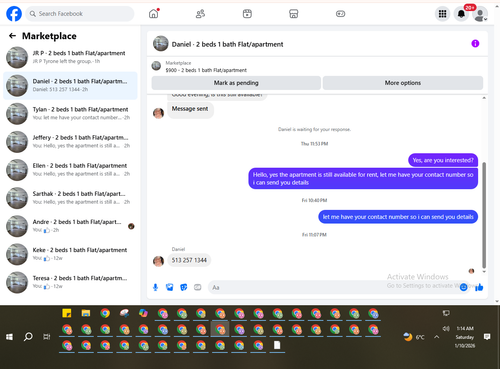Open Windows notification center icon
The image size is (500, 369).
pyautogui.click(x=487, y=337)
